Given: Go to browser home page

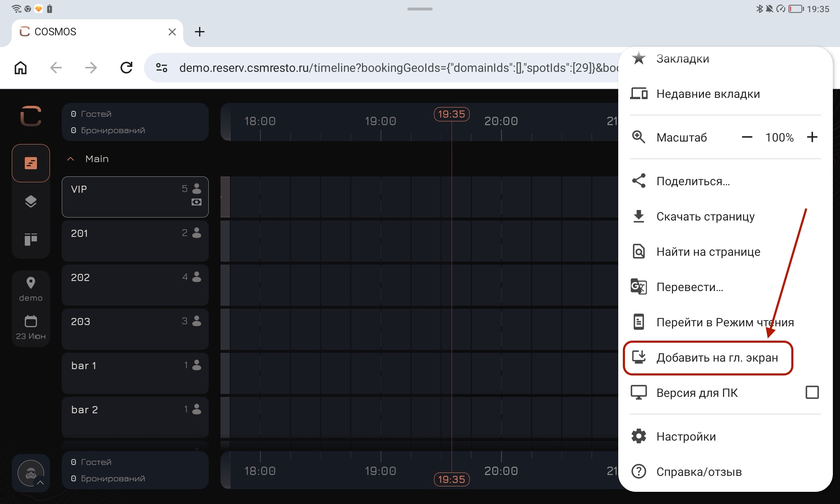Looking at the screenshot, I should pos(21,68).
